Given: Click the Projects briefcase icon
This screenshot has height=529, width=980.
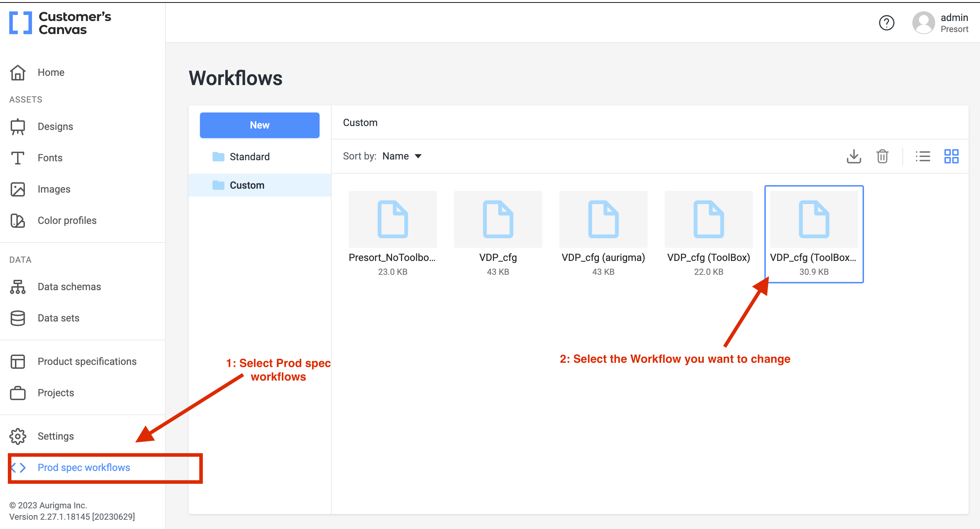Looking at the screenshot, I should click(x=17, y=393).
